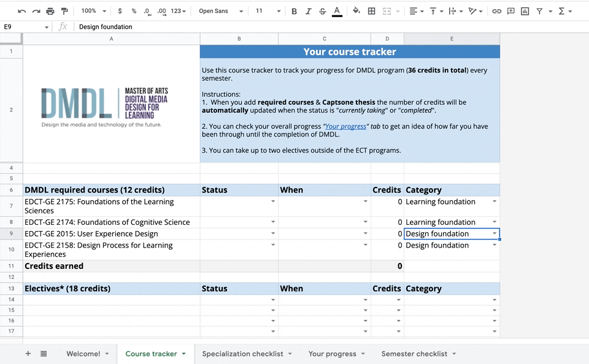Open the functions menu

click(564, 11)
